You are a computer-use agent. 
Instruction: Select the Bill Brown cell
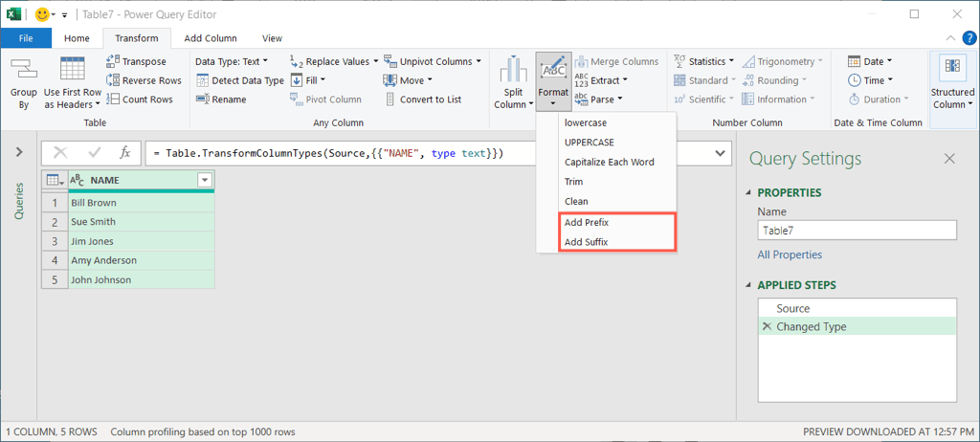click(142, 203)
